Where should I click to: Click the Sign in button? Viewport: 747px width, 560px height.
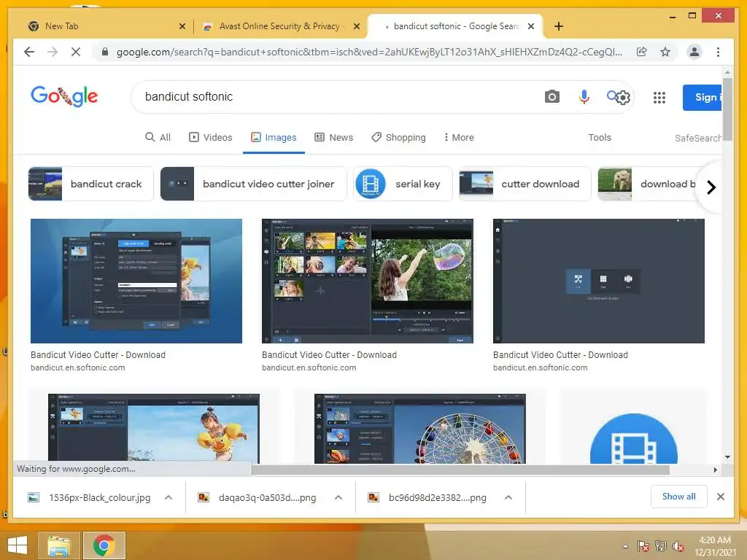point(703,98)
